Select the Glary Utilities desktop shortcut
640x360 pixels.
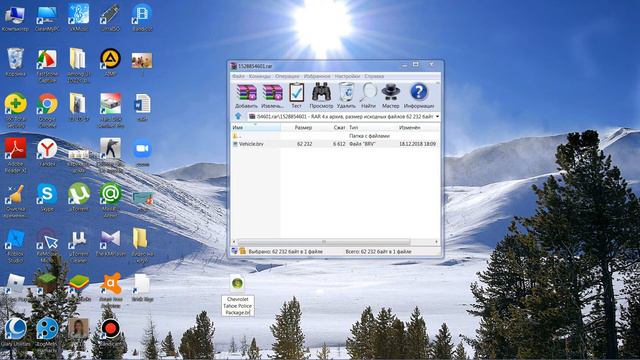16,331
